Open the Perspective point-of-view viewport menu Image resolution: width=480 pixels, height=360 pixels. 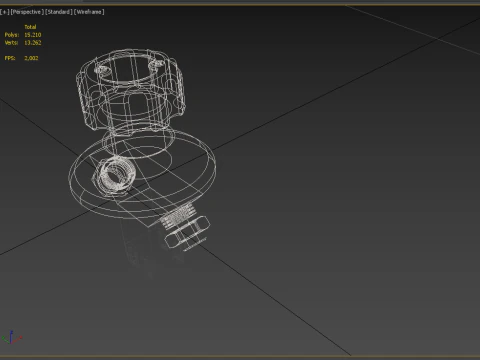coord(27,12)
